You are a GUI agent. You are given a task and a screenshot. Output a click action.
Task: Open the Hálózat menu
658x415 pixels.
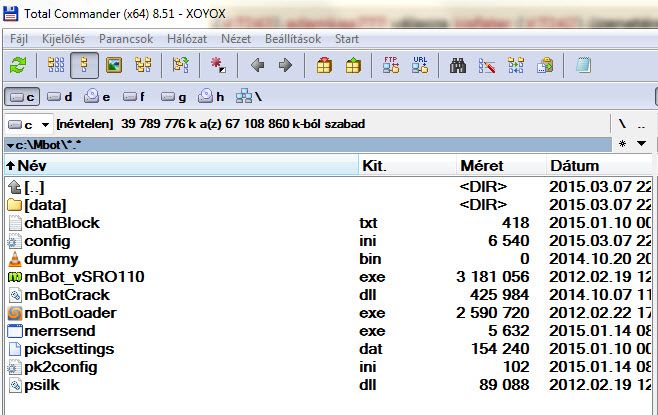[187, 39]
